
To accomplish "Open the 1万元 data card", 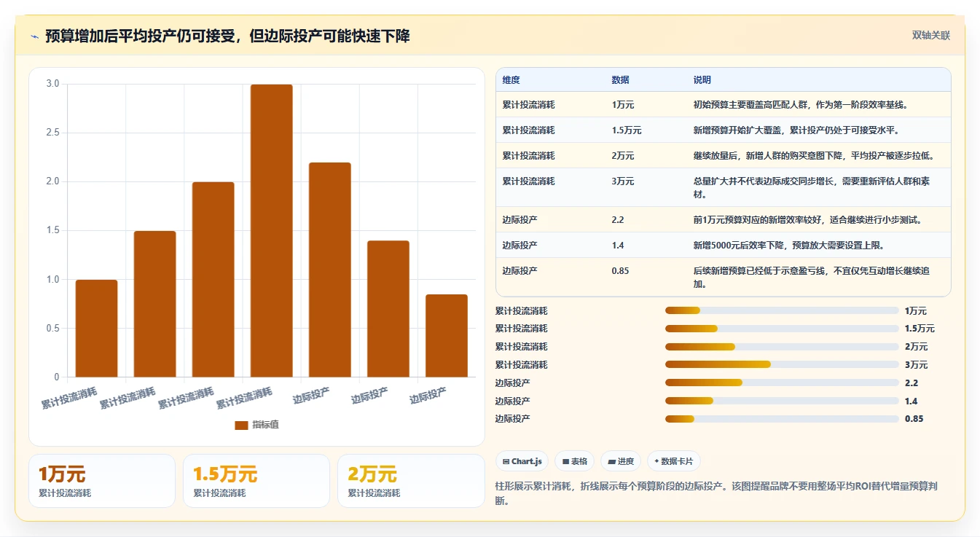I will coord(102,481).
